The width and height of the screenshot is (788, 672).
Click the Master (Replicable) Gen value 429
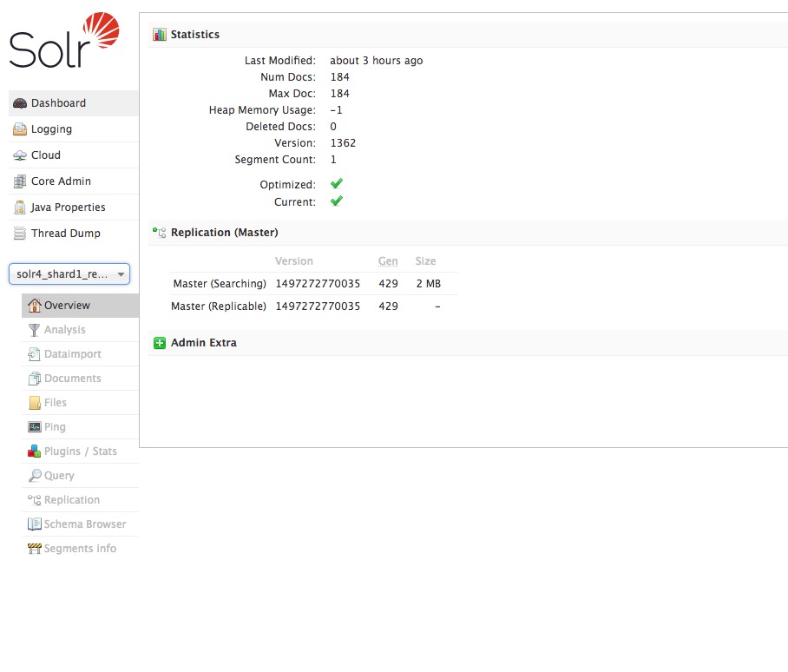[389, 306]
